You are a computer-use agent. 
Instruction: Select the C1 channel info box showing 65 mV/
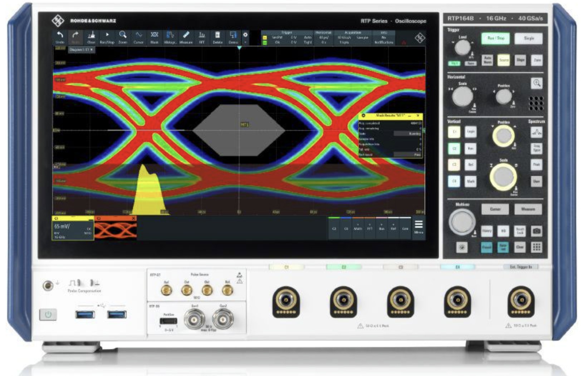[x=73, y=228]
